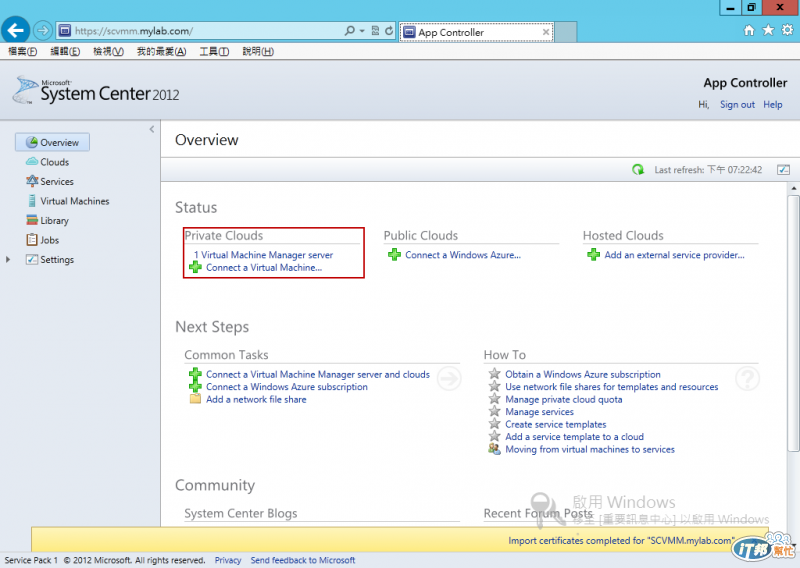
Task: Click the green plus next to Connect a Virtual Machine...
Action: 195,267
